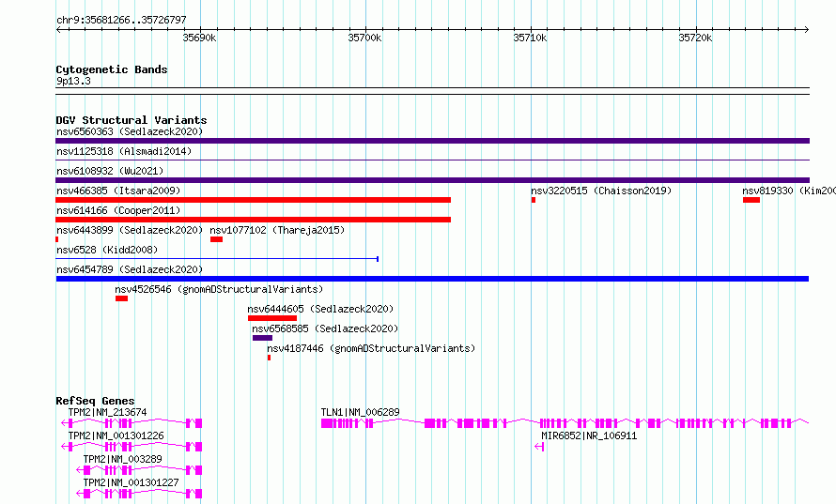Click the DGV Structural Variants track title
Image resolution: width=836 pixels, height=504 pixels.
132,120
